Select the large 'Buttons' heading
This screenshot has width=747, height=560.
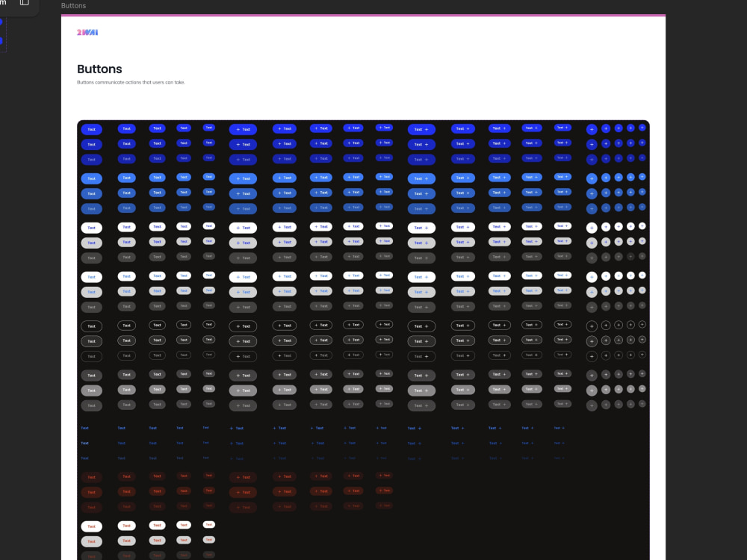point(99,69)
